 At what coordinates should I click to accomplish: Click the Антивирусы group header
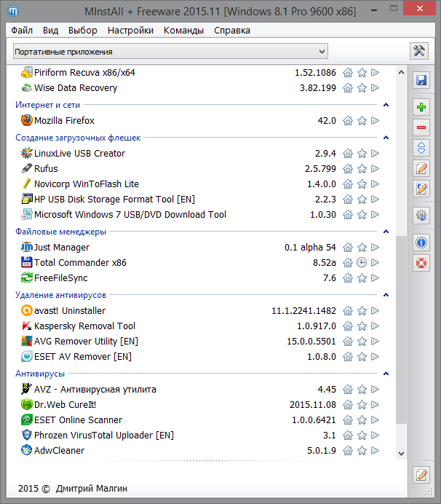point(40,374)
